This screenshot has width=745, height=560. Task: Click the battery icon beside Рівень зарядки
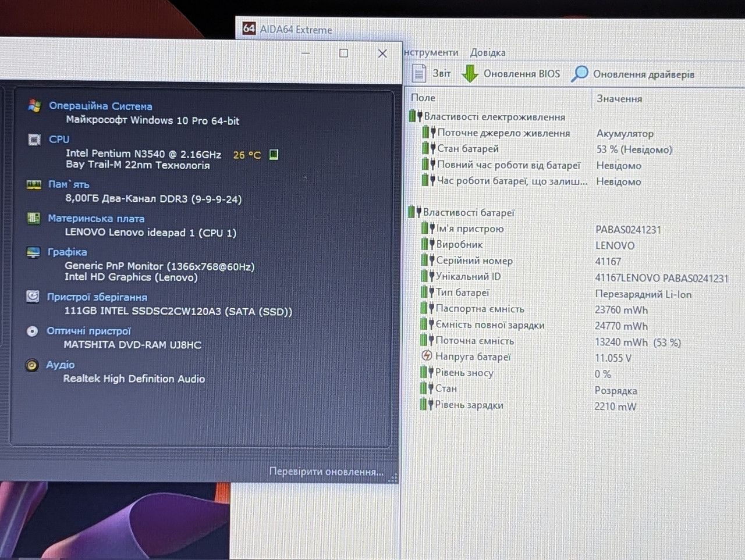tap(427, 404)
